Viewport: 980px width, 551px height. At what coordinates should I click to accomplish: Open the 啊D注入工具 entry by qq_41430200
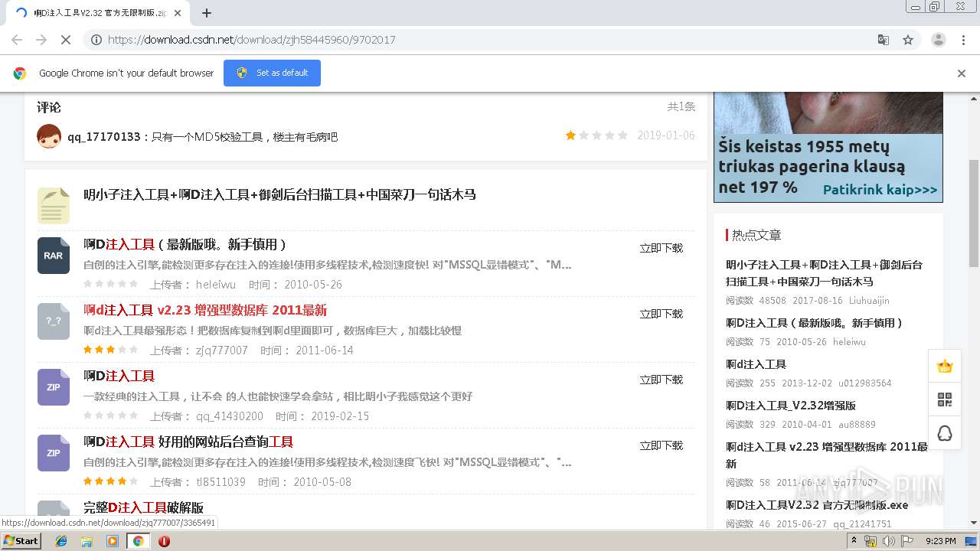click(119, 376)
